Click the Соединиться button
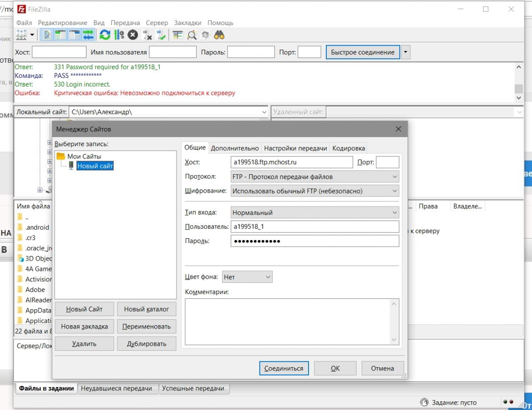 point(284,368)
